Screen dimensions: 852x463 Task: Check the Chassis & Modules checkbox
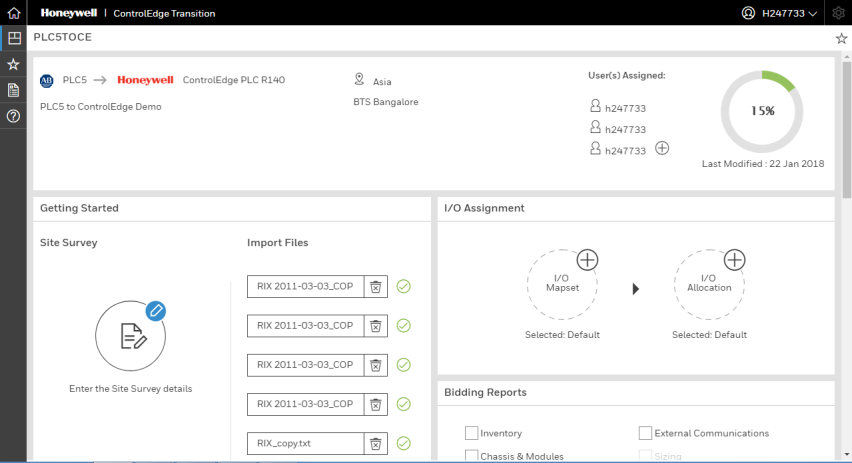point(471,455)
